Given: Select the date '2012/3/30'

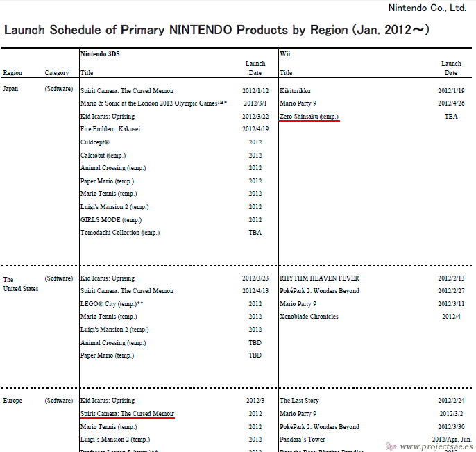Looking at the screenshot, I should (451, 427).
